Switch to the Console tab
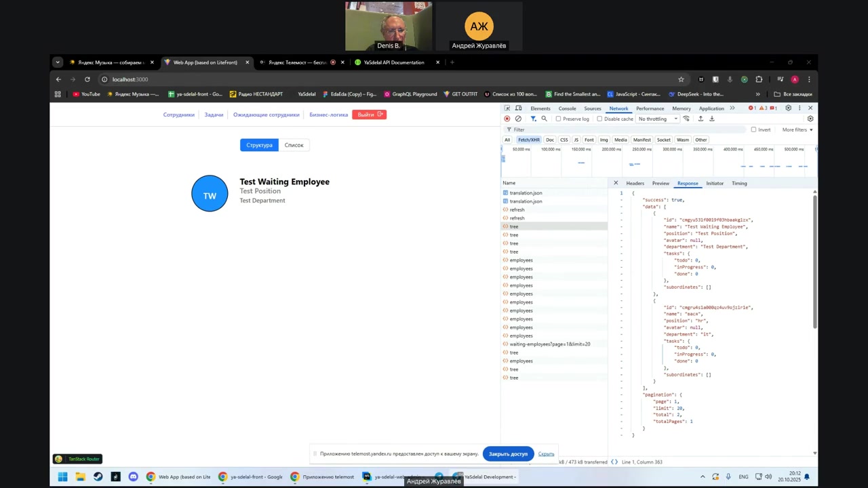This screenshot has width=868, height=488. click(567, 108)
